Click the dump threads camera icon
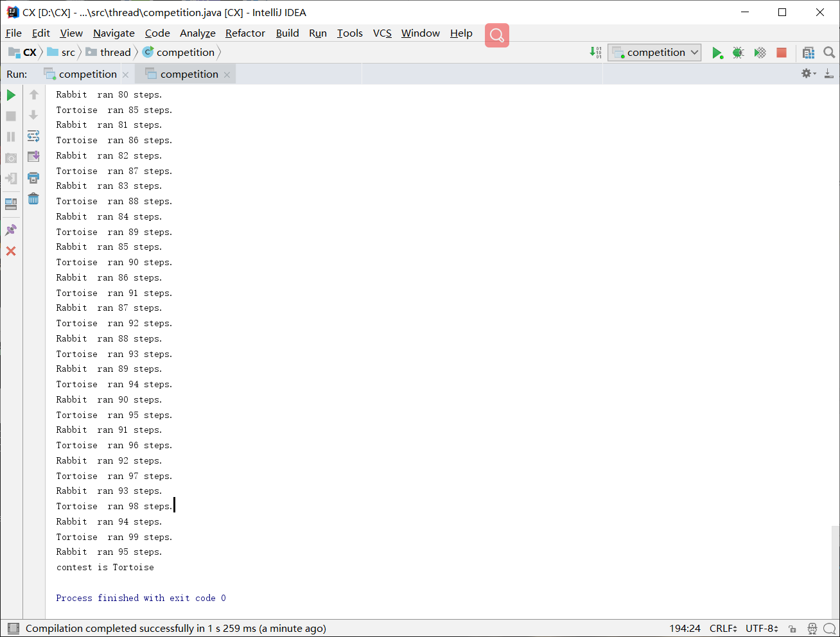 [11, 158]
